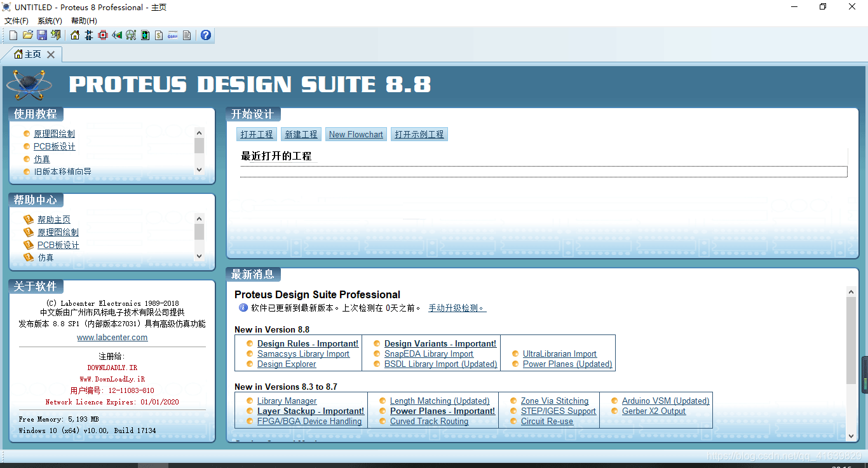The width and height of the screenshot is (868, 468).
Task: Click the New Flowchart button
Action: coord(356,134)
